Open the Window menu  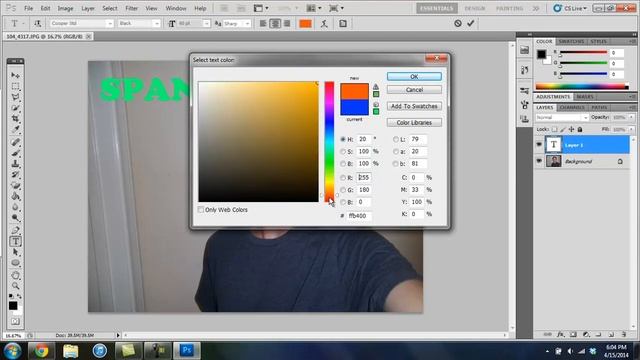(x=176, y=8)
